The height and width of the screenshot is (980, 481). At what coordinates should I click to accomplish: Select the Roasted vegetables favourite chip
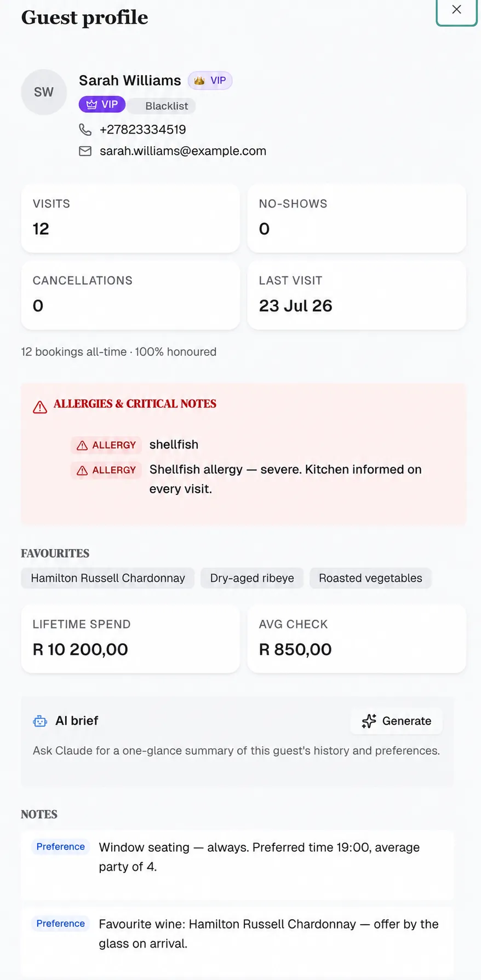(370, 578)
